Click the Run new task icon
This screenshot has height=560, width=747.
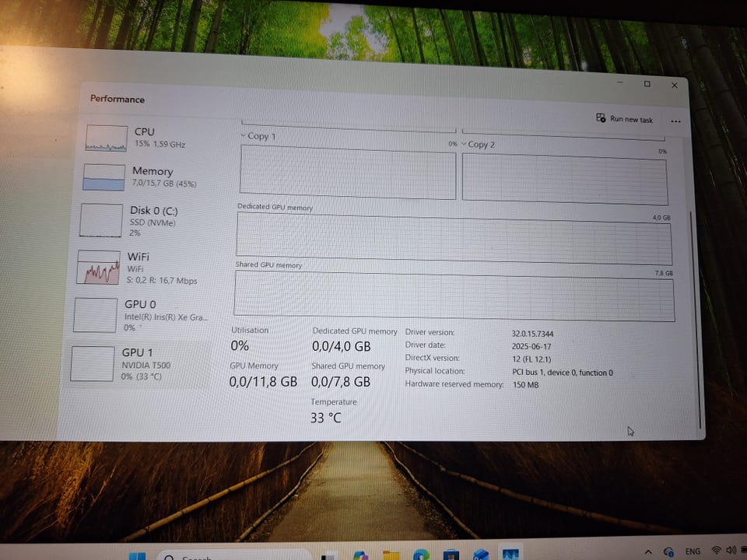tap(601, 118)
